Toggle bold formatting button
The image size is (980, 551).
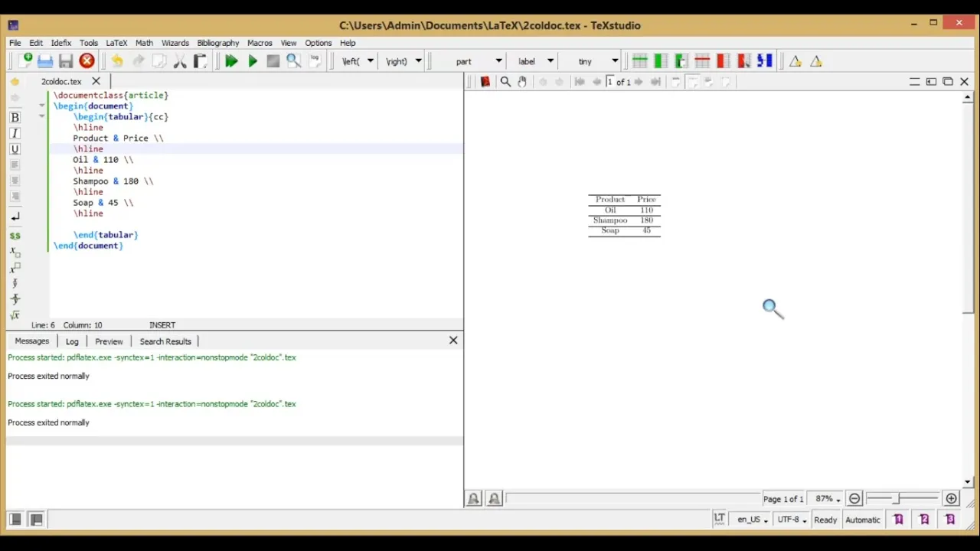pyautogui.click(x=15, y=118)
